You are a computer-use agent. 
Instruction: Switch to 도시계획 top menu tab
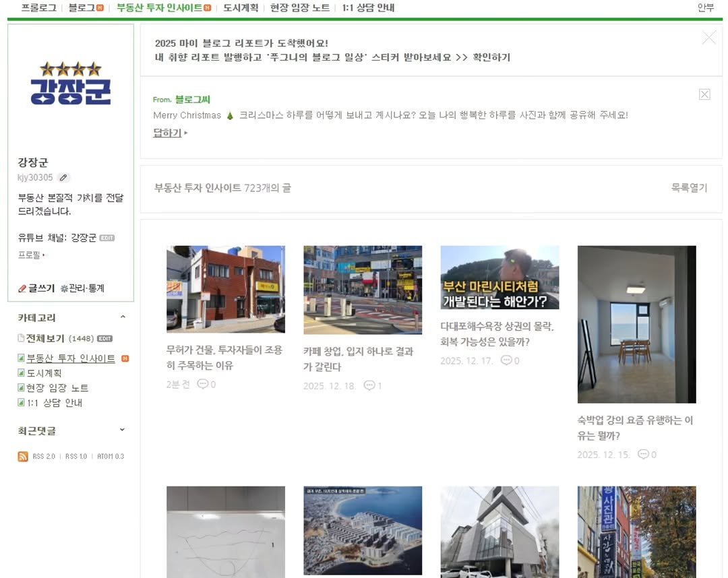[x=241, y=8]
